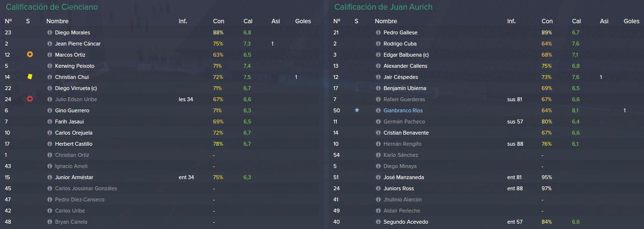Sort Cienciano table by Cal column
Viewport: 644px width, 229px height.
tap(248, 21)
